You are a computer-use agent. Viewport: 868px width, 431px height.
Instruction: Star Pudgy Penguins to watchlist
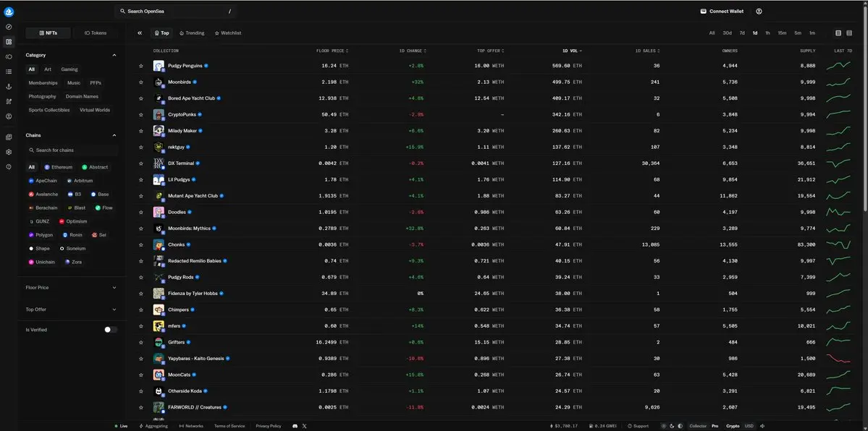141,66
